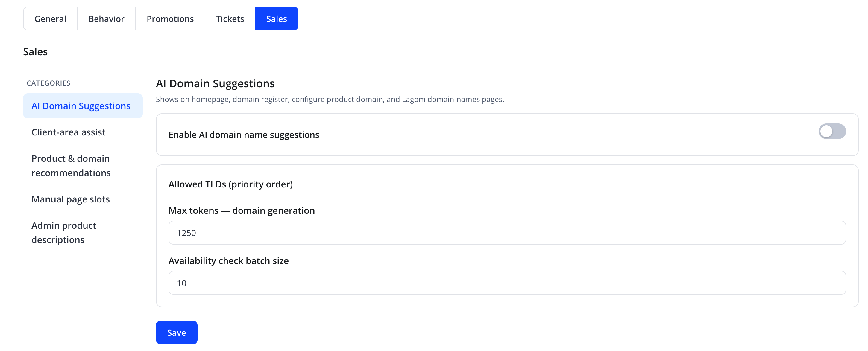The height and width of the screenshot is (351, 868).
Task: Select AI Domain Suggestions category
Action: click(x=83, y=106)
